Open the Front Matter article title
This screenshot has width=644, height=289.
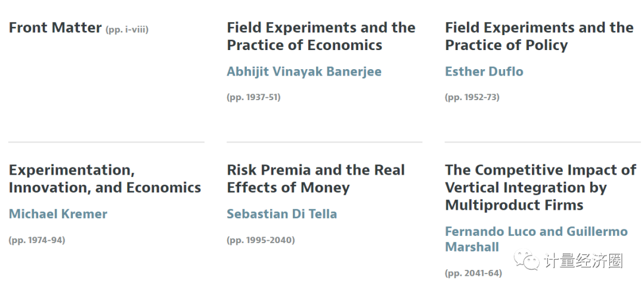click(55, 27)
